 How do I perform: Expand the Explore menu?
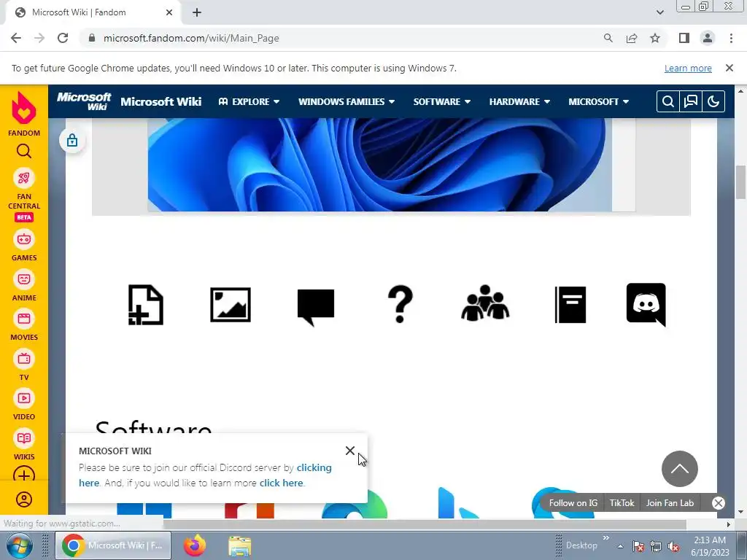[x=249, y=101]
